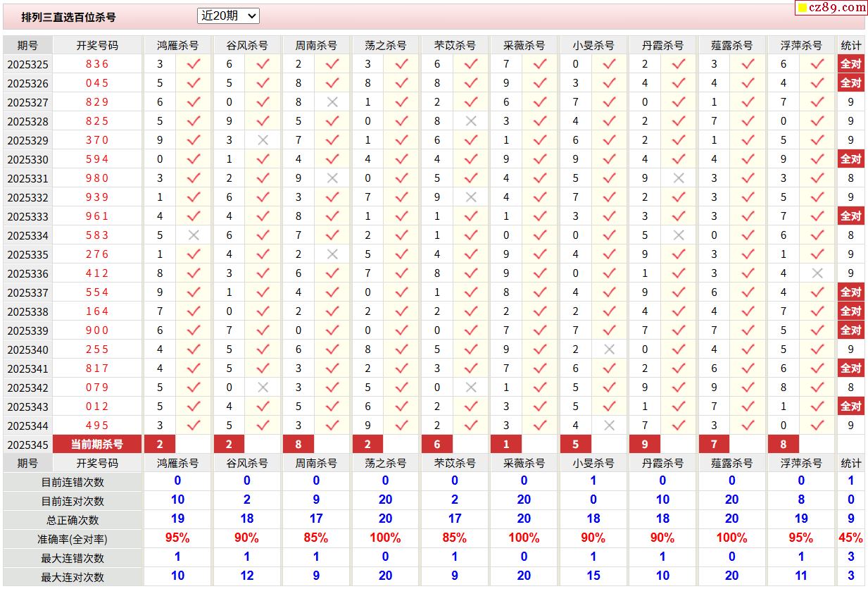Click the X mark for 小旻杀号 in row 2025344
868x589 pixels.
pyautogui.click(x=610, y=426)
